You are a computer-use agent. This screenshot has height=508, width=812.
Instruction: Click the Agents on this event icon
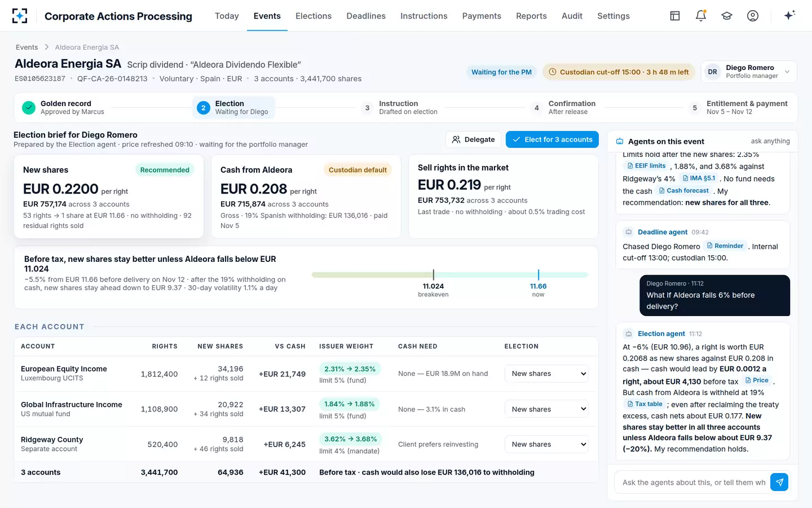(620, 142)
